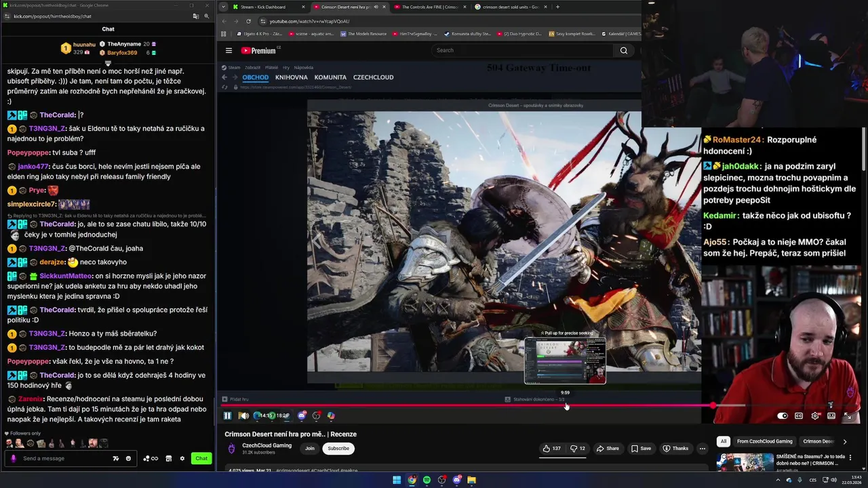Screen dimensions: 868x488
Task: Enter fullscreen in YouTube player
Action: coord(848,415)
